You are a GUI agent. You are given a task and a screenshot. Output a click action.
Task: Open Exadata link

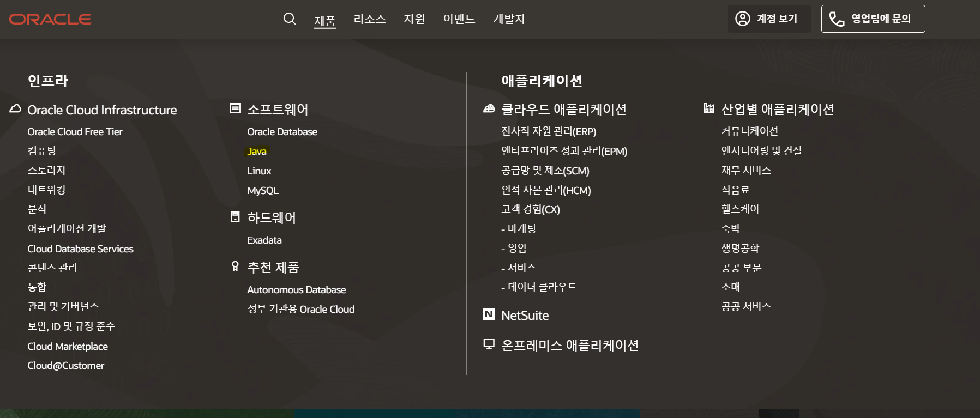(264, 240)
